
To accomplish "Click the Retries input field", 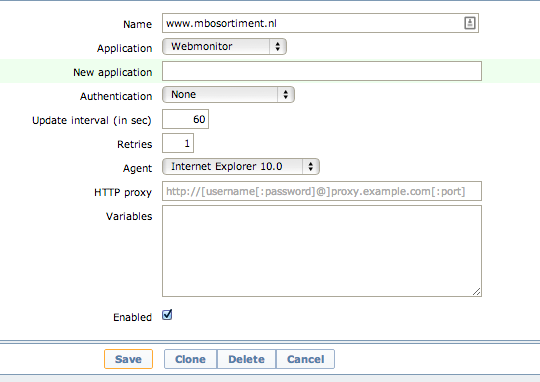I will (x=178, y=143).
